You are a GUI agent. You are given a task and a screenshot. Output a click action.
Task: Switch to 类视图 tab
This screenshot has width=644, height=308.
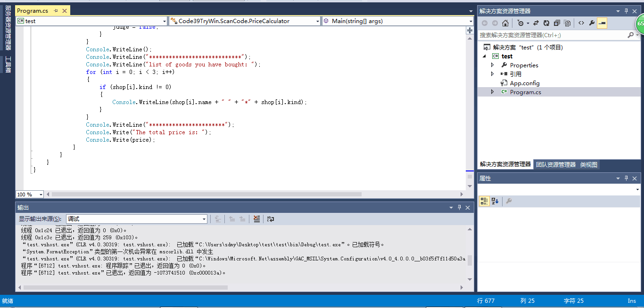coord(589,164)
